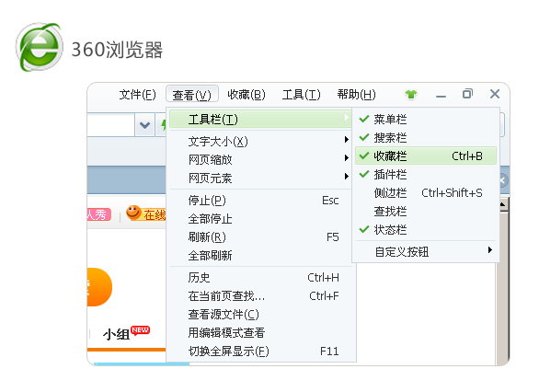
Task: Click the 360 browser green e logo
Action: (x=40, y=47)
